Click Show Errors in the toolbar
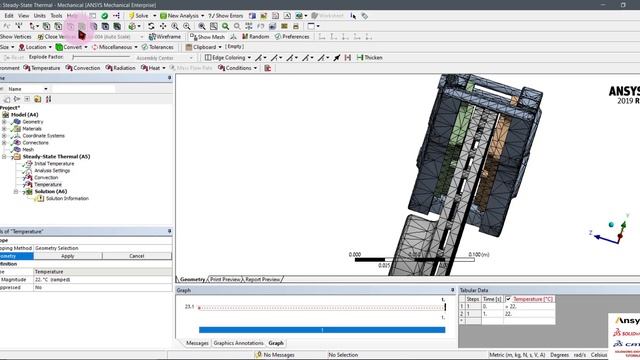 point(226,16)
